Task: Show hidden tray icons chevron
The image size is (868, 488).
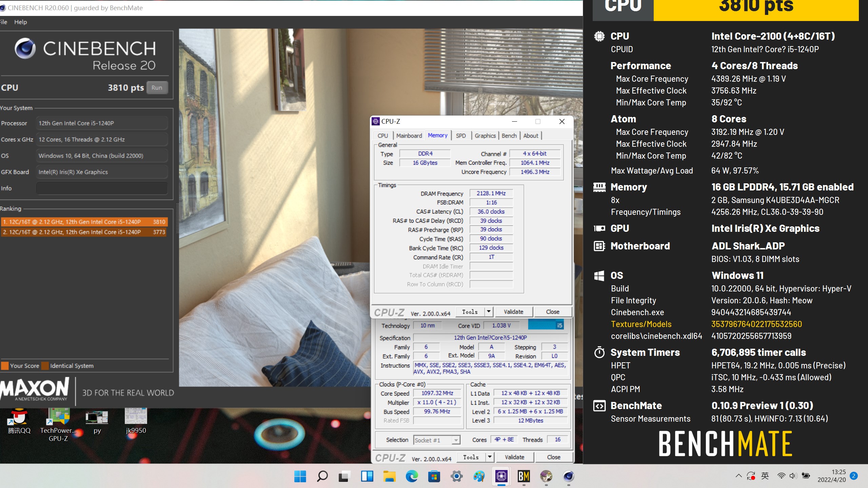Action: (x=738, y=476)
